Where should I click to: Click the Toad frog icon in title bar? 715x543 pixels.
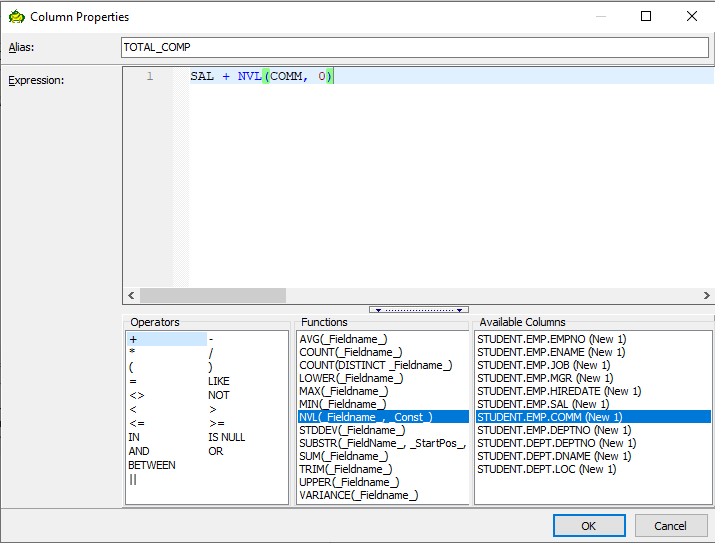16,16
